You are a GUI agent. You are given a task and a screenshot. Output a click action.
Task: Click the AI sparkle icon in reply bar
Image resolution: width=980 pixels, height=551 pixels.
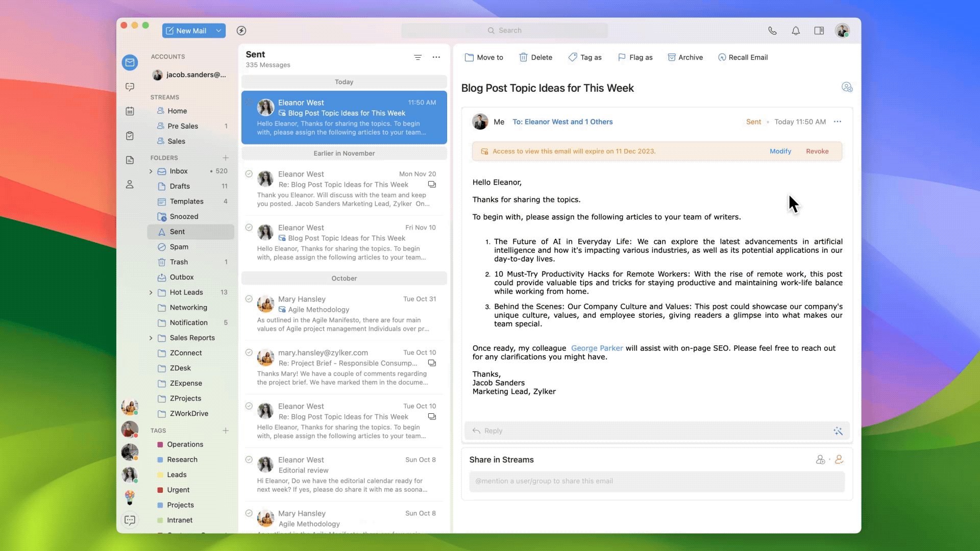(838, 431)
